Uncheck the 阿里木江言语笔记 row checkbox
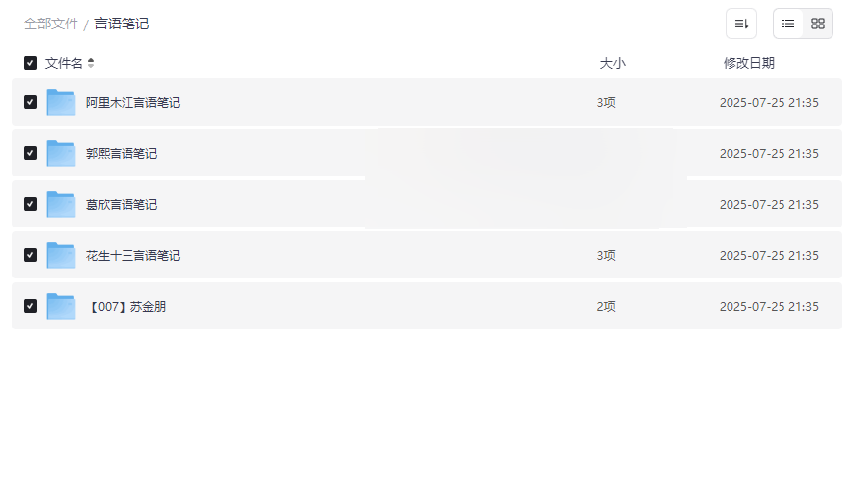857x504 pixels. click(30, 102)
